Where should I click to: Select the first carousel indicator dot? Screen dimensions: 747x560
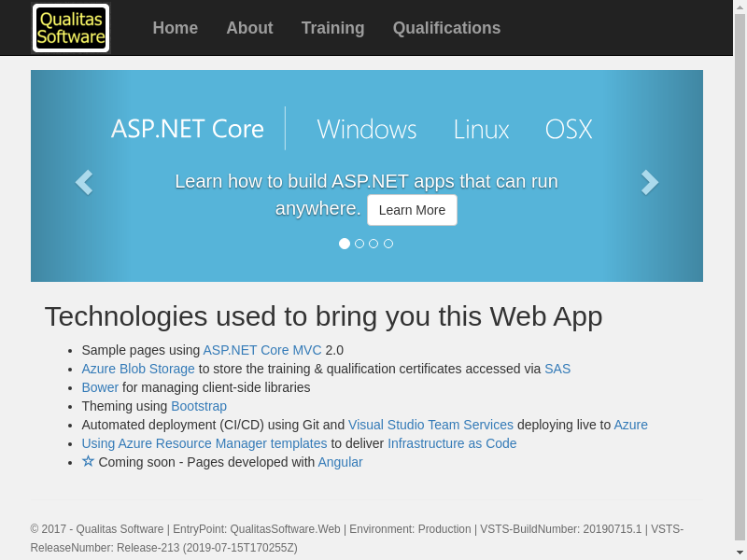[x=345, y=244]
